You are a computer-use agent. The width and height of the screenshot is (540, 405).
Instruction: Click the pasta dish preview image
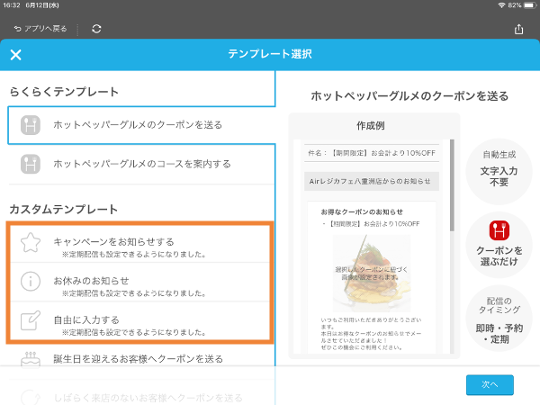372,273
